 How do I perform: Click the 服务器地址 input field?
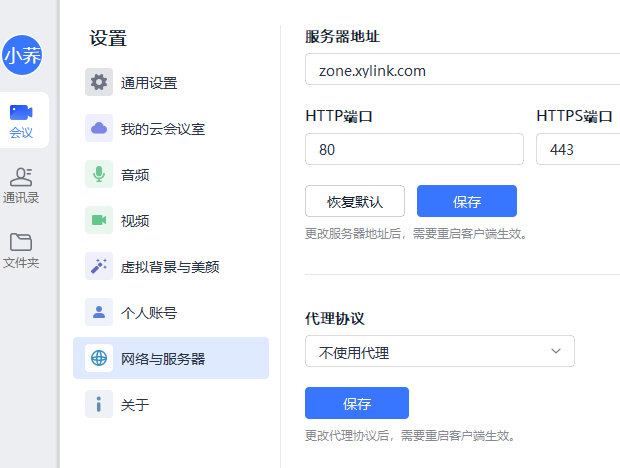pyautogui.click(x=462, y=71)
